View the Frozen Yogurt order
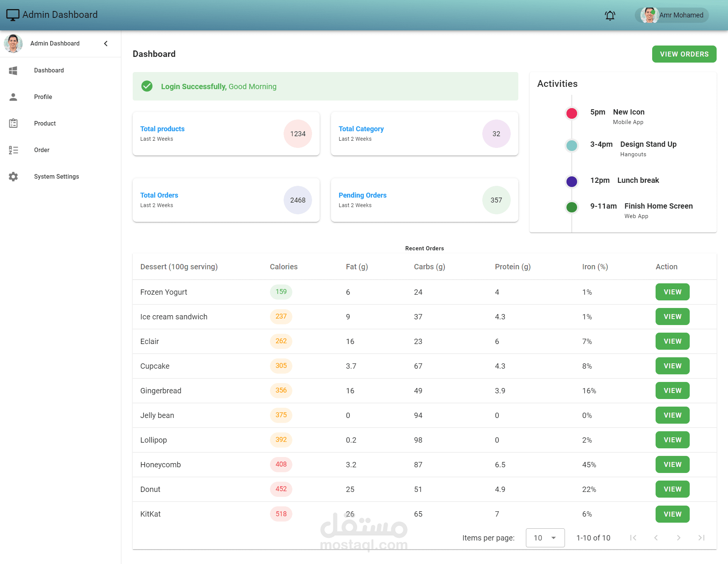Image resolution: width=728 pixels, height=564 pixels. [x=672, y=292]
